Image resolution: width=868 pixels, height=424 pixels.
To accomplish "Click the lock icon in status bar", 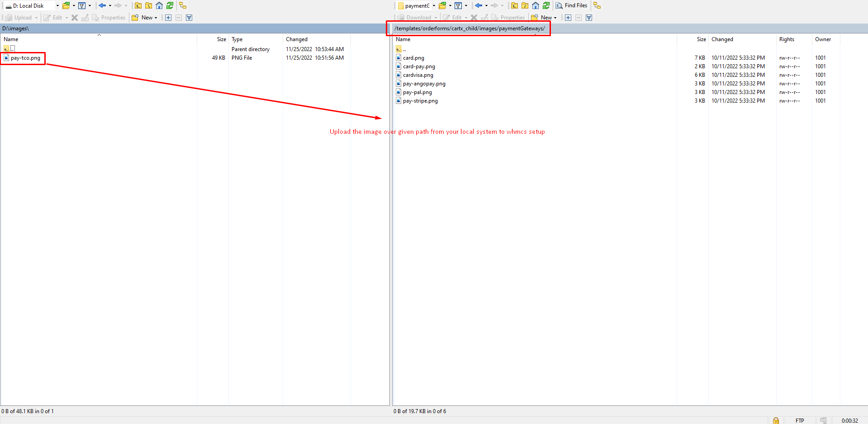I will point(776,420).
